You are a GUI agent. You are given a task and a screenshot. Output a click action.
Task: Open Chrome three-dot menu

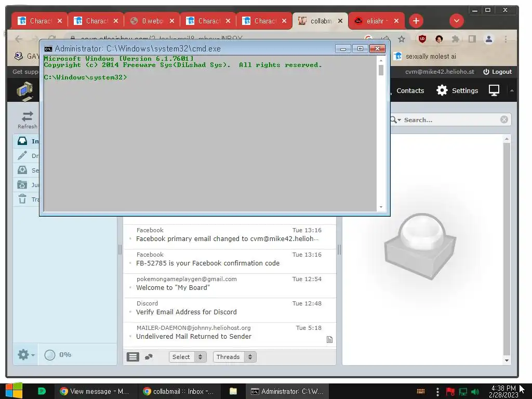coord(506,39)
